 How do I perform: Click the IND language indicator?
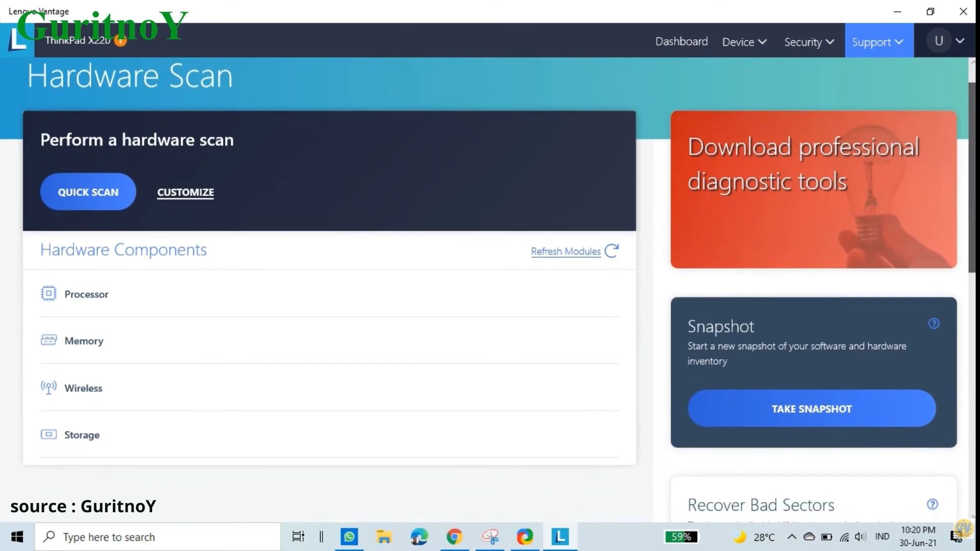click(882, 537)
